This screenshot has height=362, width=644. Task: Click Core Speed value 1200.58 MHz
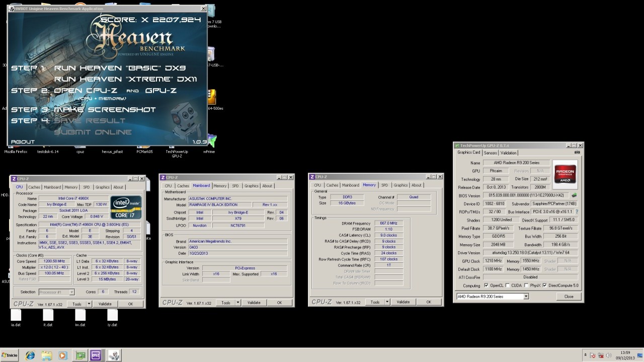click(x=55, y=261)
